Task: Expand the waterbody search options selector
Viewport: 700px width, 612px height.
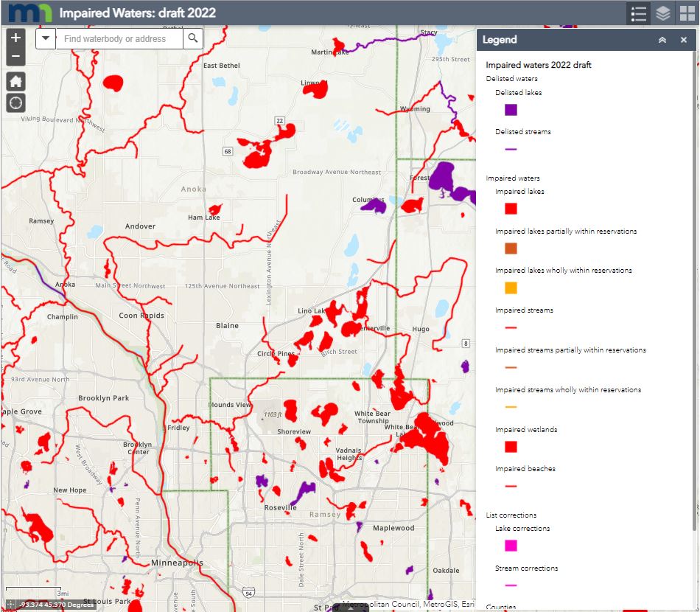Action: [x=46, y=38]
